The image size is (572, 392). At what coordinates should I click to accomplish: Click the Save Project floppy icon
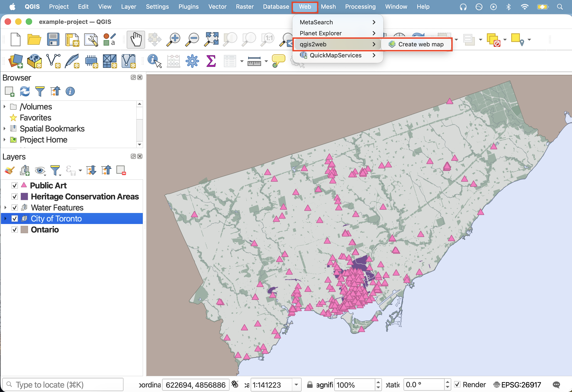tap(53, 39)
